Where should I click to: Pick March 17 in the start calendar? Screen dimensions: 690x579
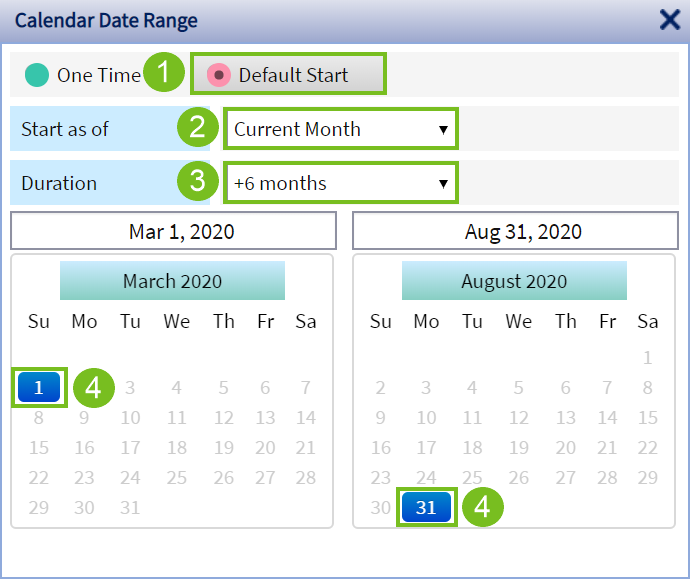pos(130,447)
